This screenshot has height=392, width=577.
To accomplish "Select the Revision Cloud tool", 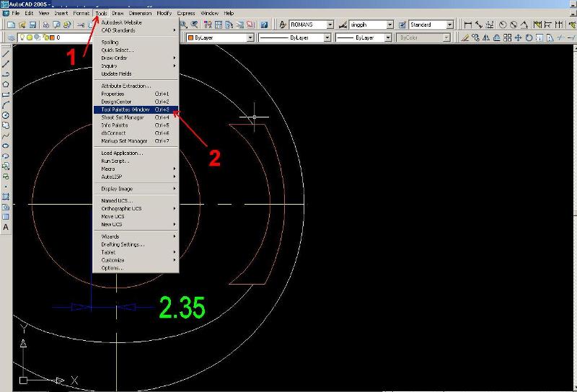I will tap(6, 125).
